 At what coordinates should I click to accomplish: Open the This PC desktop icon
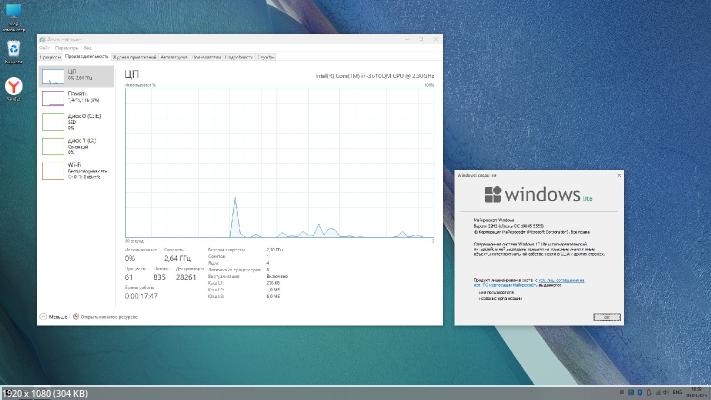tap(14, 16)
